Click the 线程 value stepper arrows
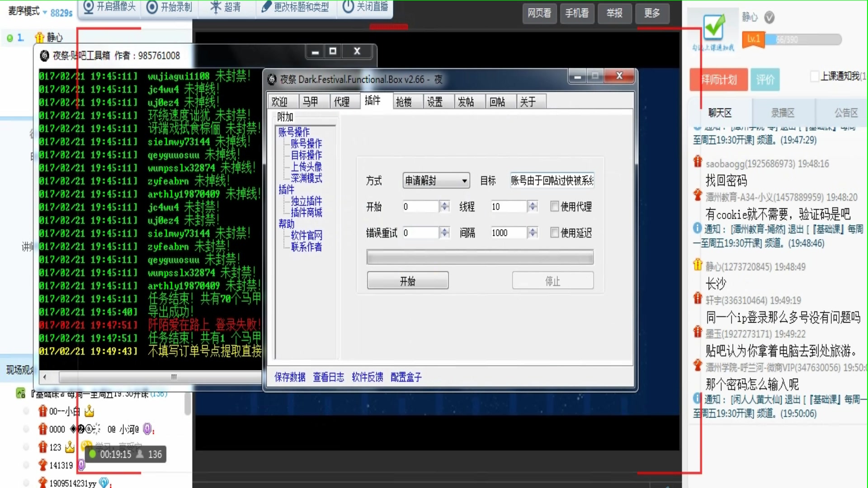 click(533, 206)
